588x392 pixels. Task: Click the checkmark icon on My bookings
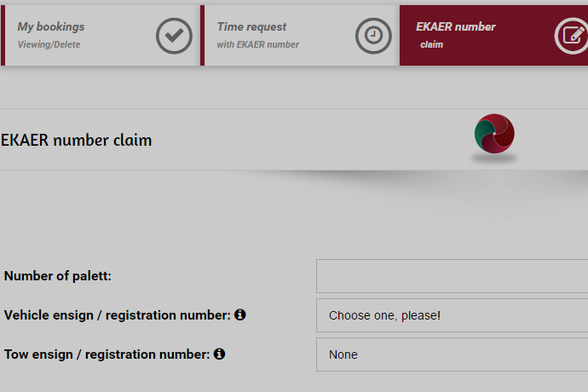click(x=175, y=36)
